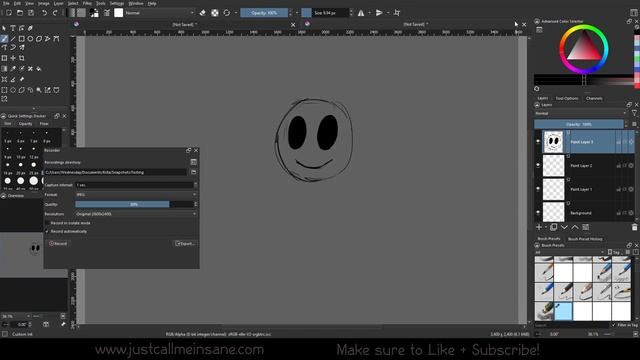Viewport: 640px width, 360px height.
Task: Browse for the recordings directory folder
Action: point(193,172)
